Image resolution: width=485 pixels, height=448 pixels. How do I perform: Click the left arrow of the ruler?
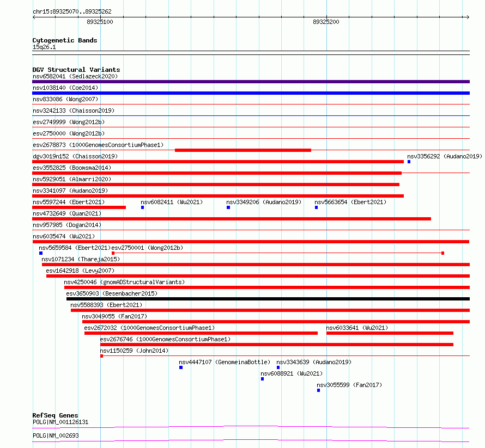pyautogui.click(x=34, y=17)
